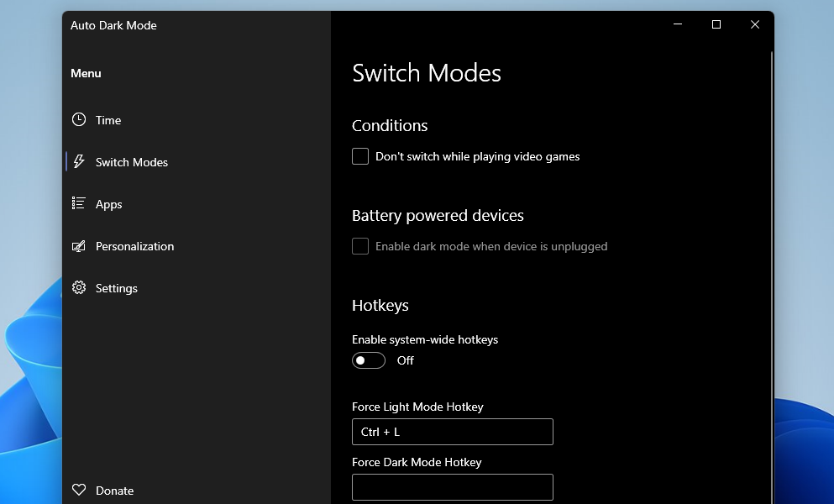Open the Settings page

[x=118, y=288]
